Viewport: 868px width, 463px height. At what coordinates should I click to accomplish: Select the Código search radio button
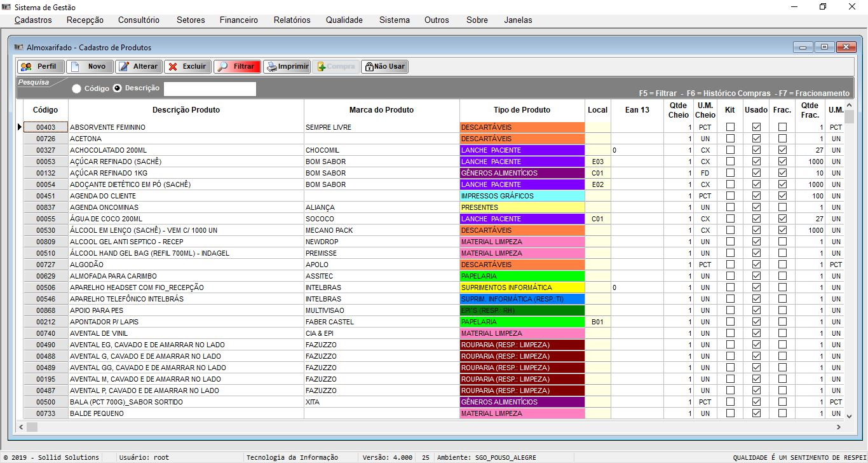click(x=76, y=88)
